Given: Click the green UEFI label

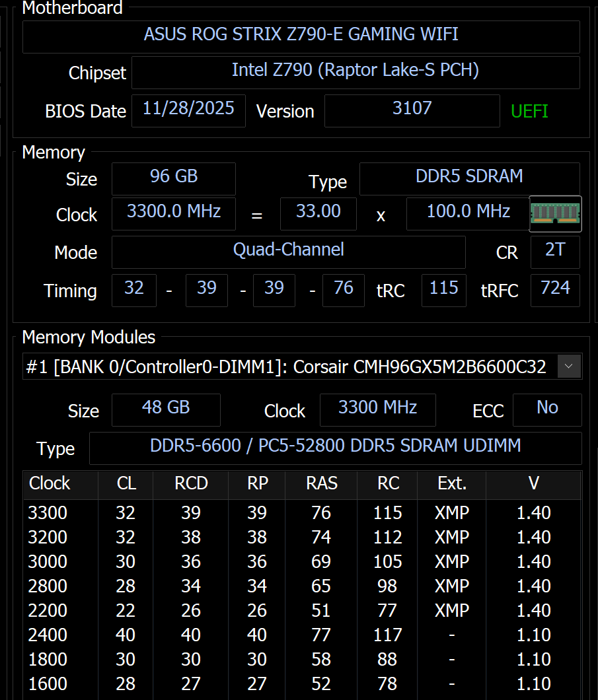Looking at the screenshot, I should (x=529, y=111).
